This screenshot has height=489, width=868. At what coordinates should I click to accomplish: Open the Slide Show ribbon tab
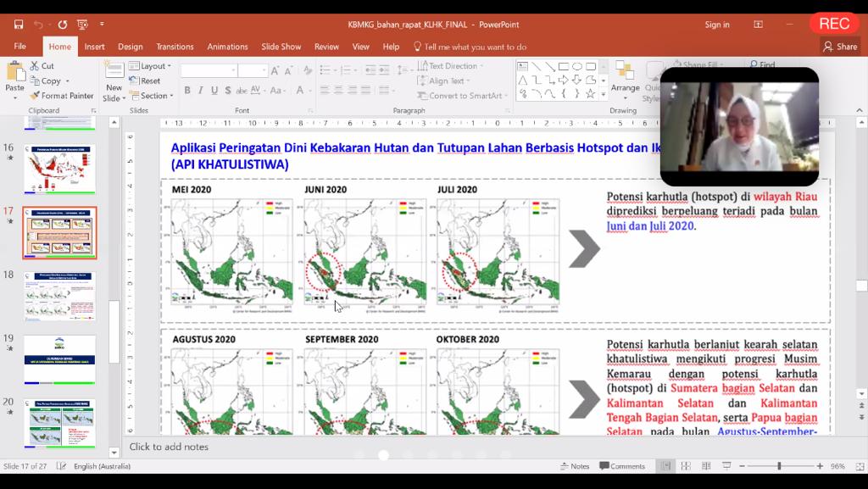(x=281, y=47)
